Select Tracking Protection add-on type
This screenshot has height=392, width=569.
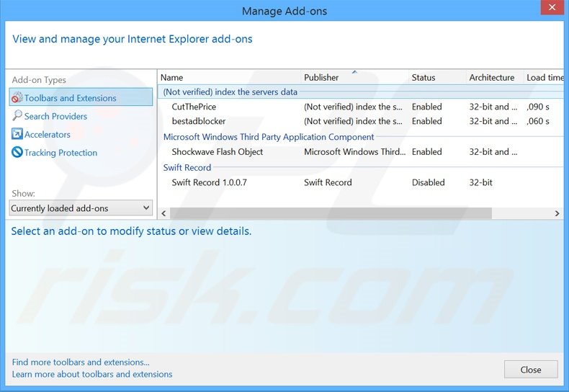(61, 153)
